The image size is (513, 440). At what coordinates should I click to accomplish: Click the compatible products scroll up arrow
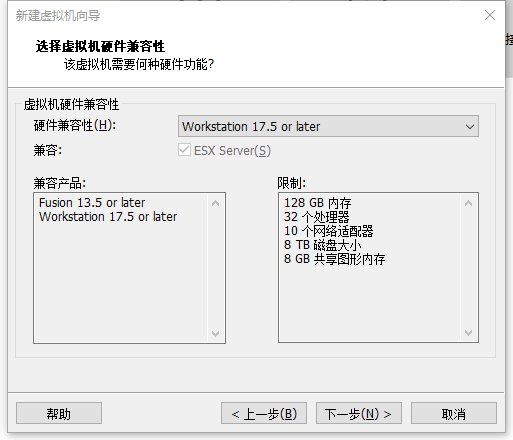[216, 203]
